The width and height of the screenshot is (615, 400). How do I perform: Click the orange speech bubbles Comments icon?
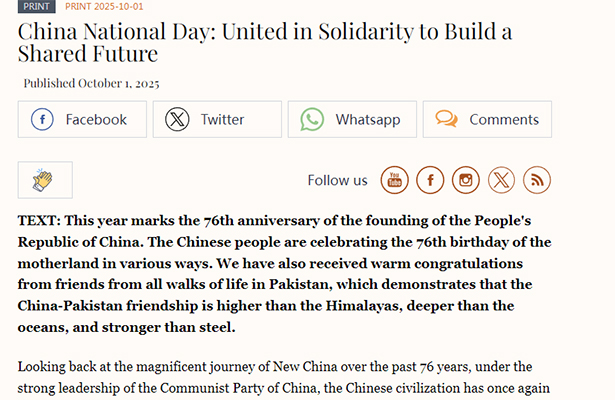[447, 120]
